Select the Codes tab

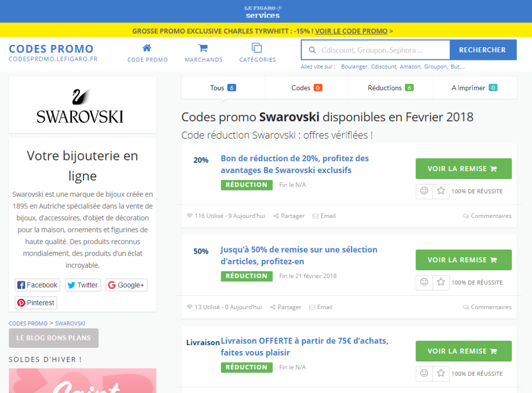pos(307,88)
